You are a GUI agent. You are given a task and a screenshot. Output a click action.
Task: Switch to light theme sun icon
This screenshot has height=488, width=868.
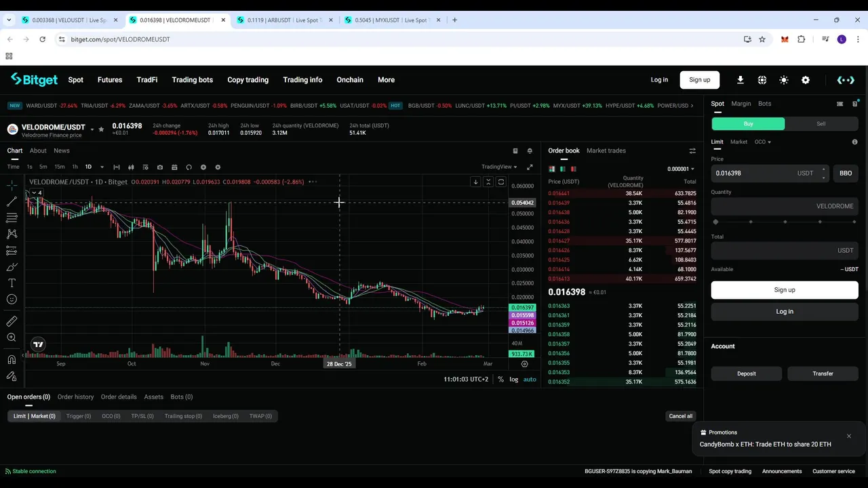coord(784,80)
